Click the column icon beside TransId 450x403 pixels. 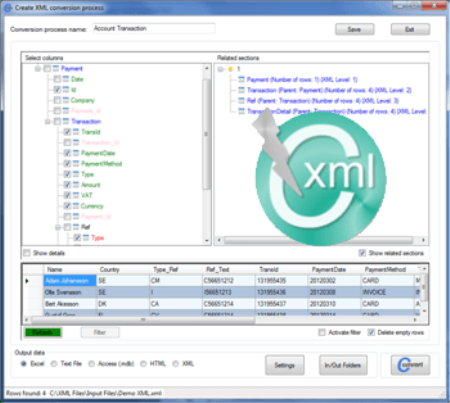[76, 132]
